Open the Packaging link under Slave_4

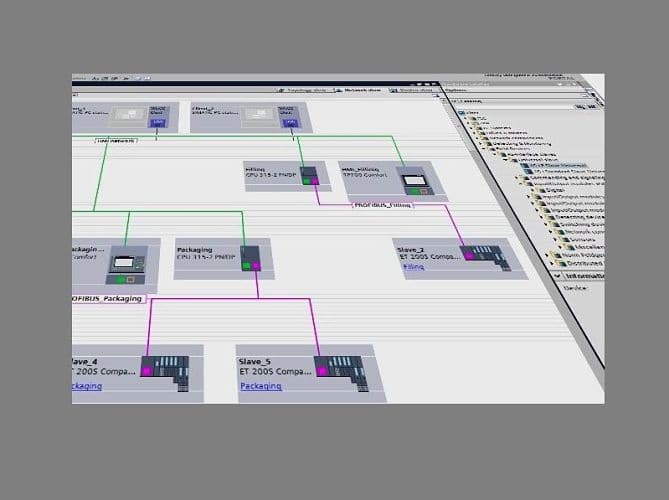(87, 386)
